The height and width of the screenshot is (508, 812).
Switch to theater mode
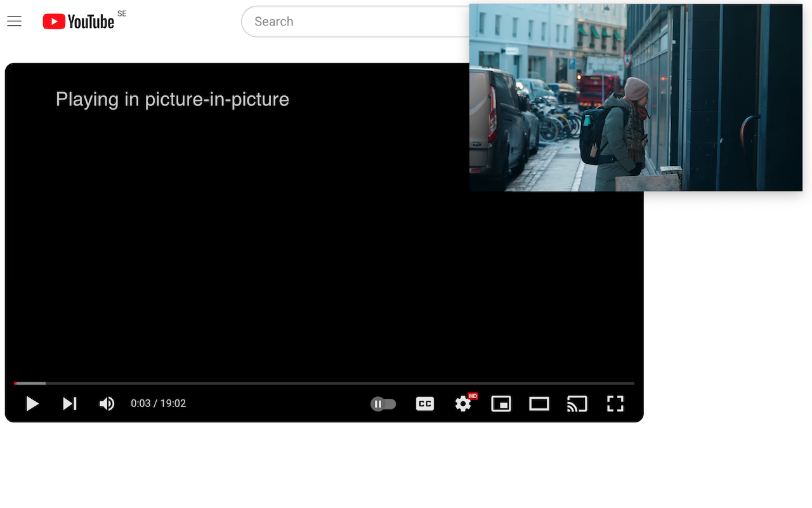[539, 403]
